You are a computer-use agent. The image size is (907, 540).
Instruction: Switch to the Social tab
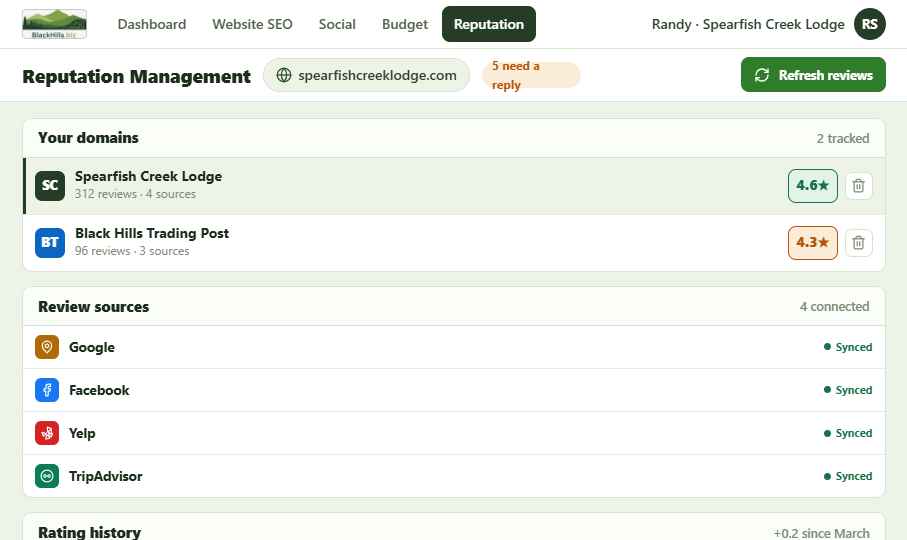pyautogui.click(x=337, y=24)
